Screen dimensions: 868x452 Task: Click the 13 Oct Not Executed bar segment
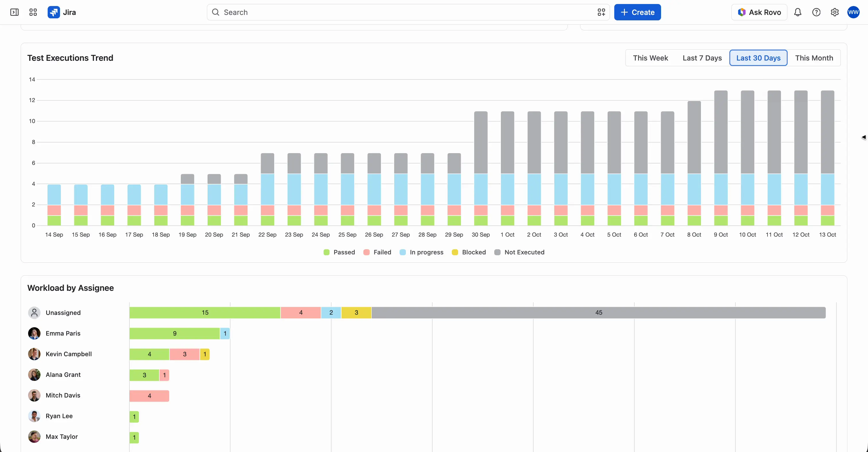(x=828, y=132)
